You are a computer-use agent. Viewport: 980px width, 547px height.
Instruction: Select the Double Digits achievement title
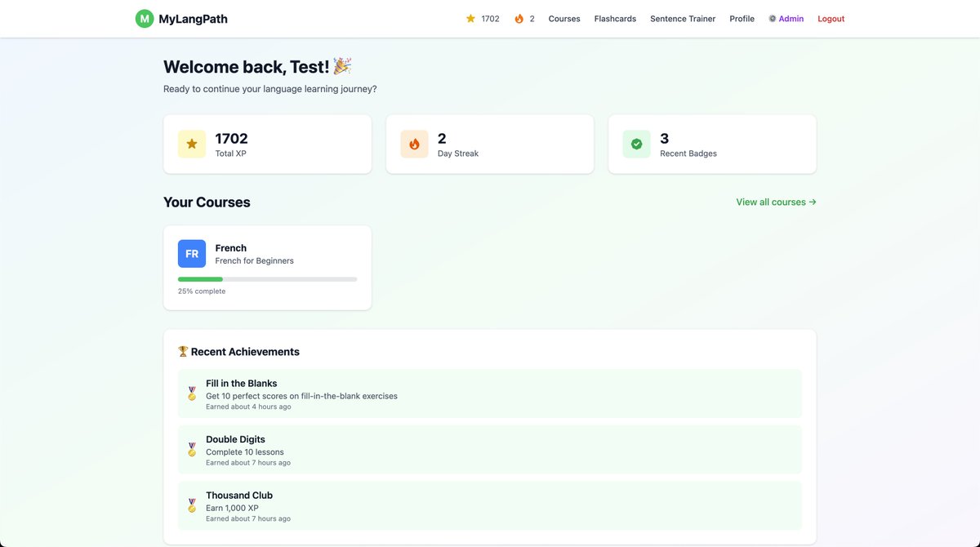235,439
